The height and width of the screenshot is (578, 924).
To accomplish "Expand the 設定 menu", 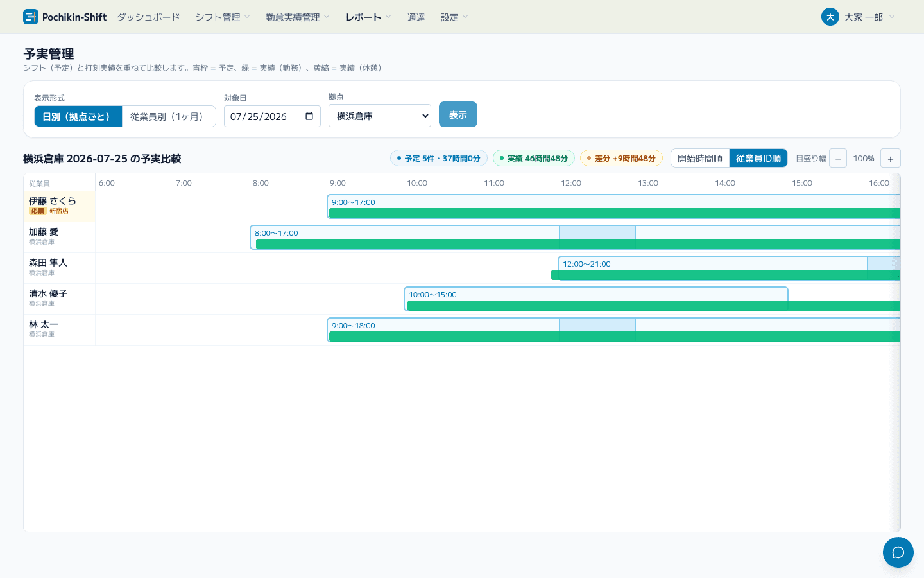I will (454, 17).
